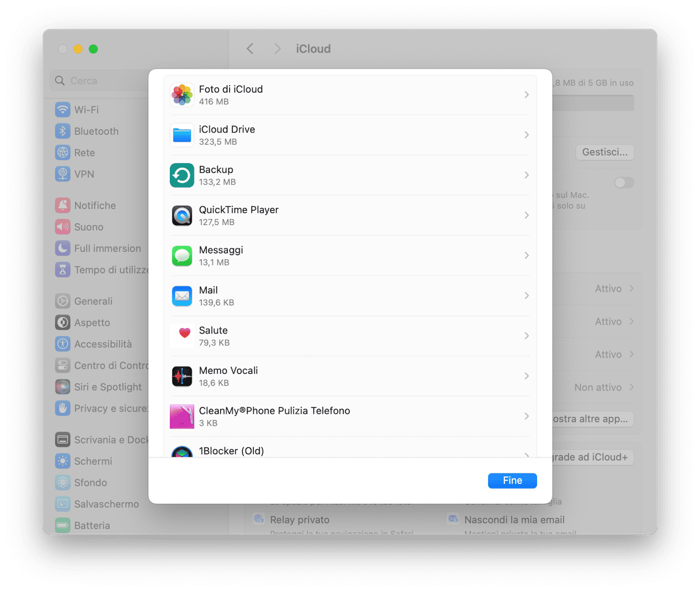
Task: Click the Messaggi green bubble icon
Action: (x=182, y=256)
